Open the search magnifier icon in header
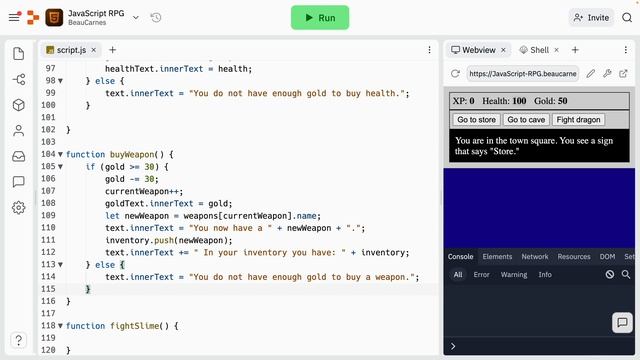The image size is (640, 360). [x=627, y=18]
